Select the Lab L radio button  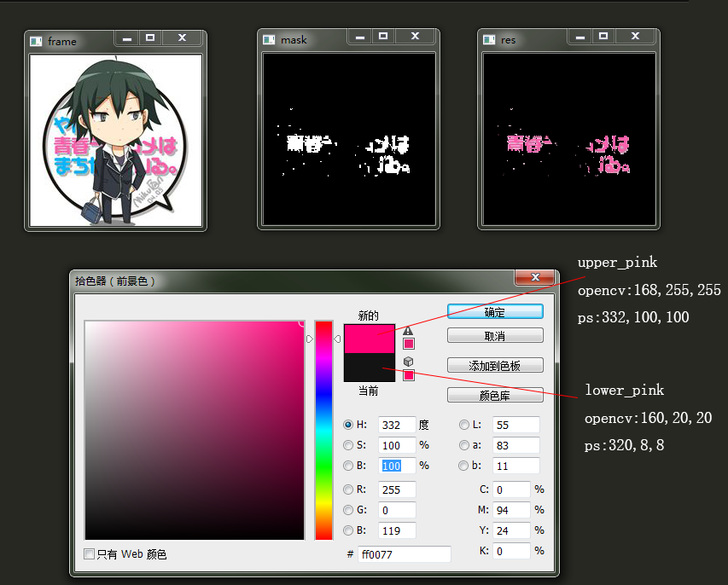(x=463, y=425)
